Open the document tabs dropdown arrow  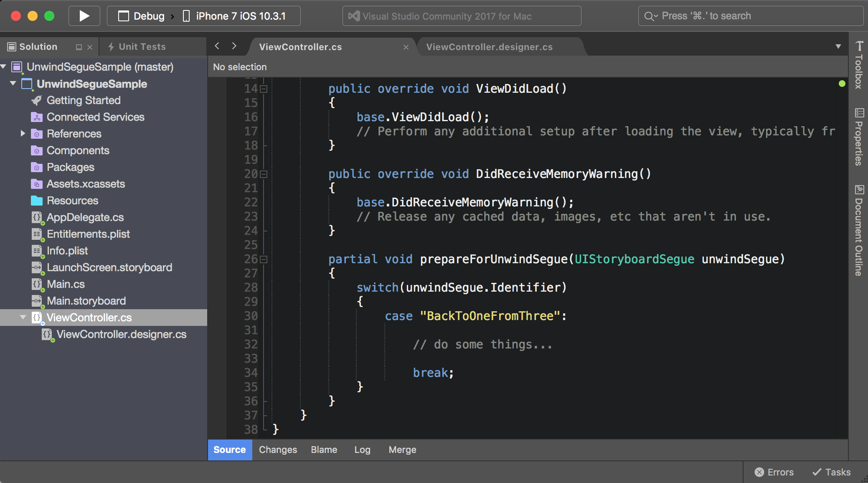click(838, 46)
